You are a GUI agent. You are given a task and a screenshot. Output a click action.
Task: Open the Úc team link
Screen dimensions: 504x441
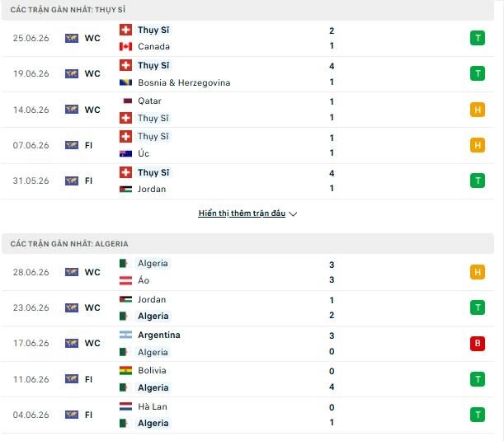(144, 153)
